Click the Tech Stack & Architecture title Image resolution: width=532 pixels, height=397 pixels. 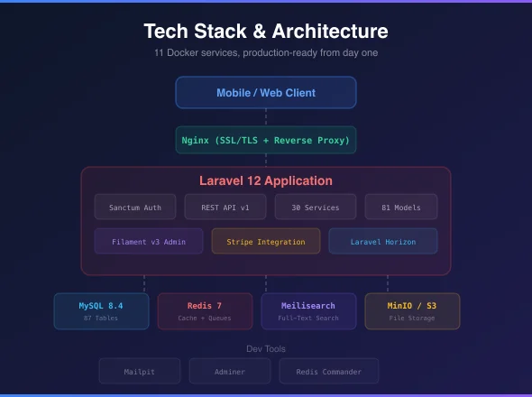click(x=266, y=32)
